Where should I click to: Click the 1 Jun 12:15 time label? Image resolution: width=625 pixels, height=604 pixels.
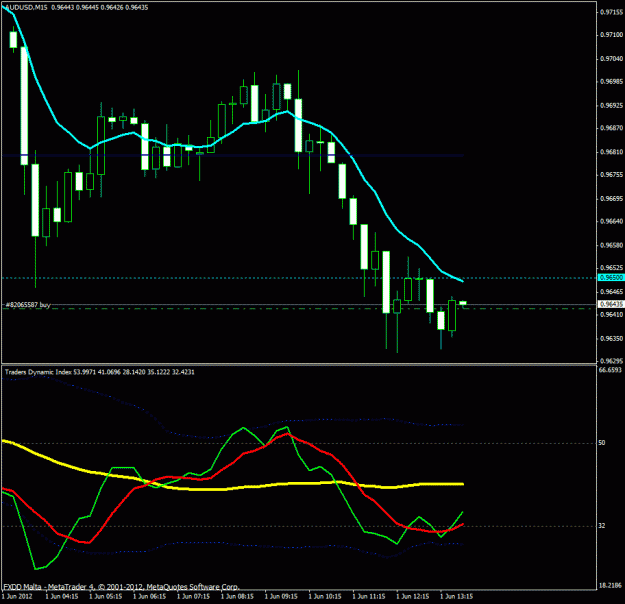(x=413, y=596)
